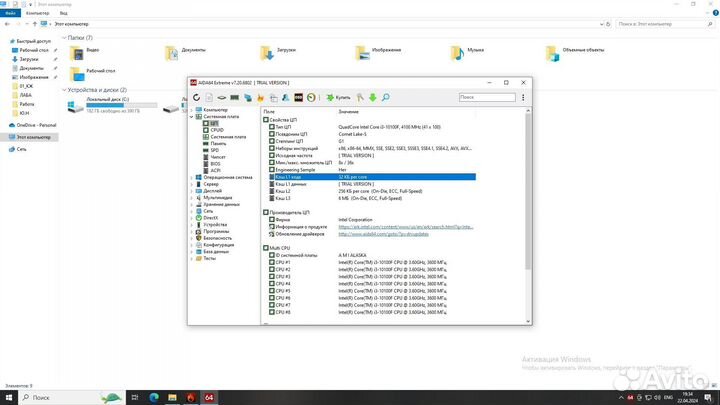Click the magnifier search icon in AIDA64 toolbar
Viewport: 720px width, 405px height.
386,97
